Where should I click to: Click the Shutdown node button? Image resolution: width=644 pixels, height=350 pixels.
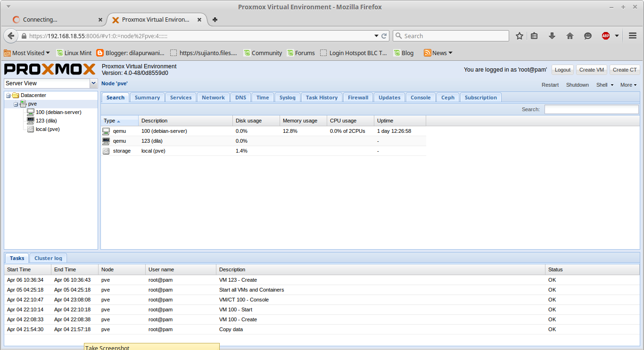pyautogui.click(x=578, y=85)
